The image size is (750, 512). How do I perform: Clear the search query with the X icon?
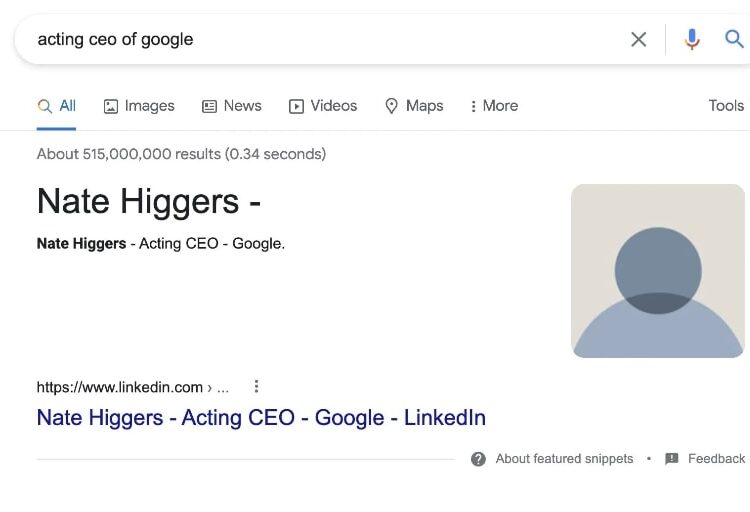(638, 40)
